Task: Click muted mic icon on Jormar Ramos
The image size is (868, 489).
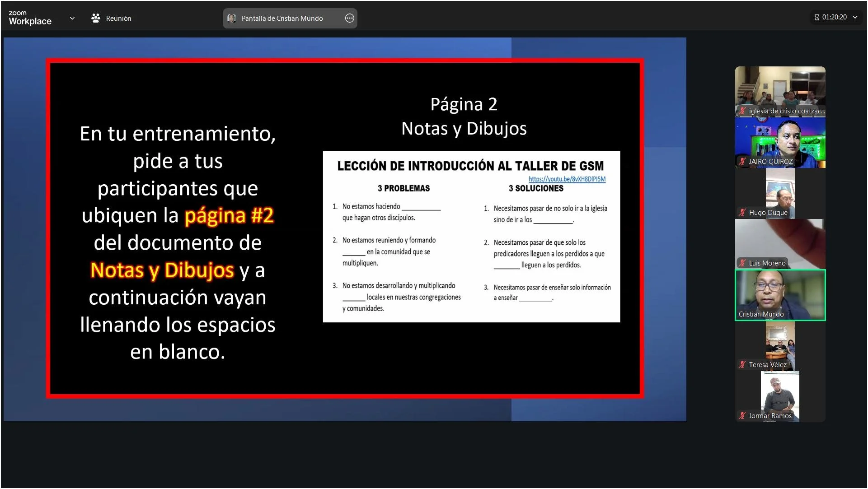Action: (x=742, y=415)
